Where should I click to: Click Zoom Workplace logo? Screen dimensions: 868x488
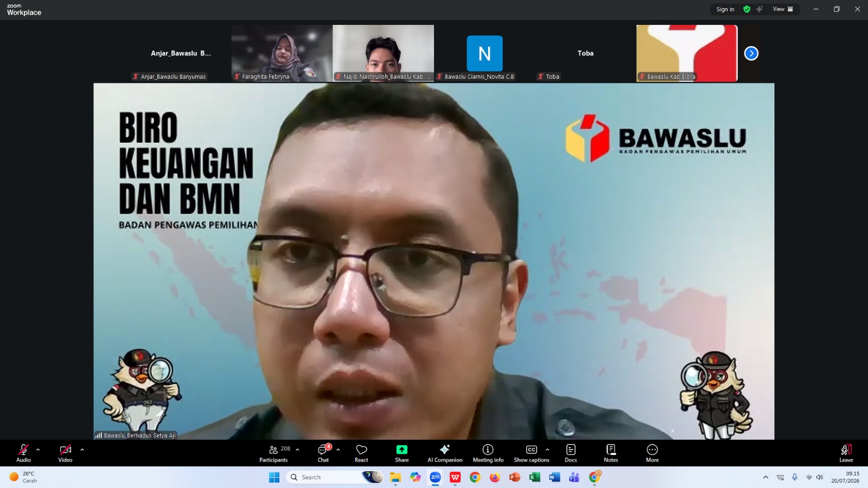pyautogui.click(x=24, y=10)
